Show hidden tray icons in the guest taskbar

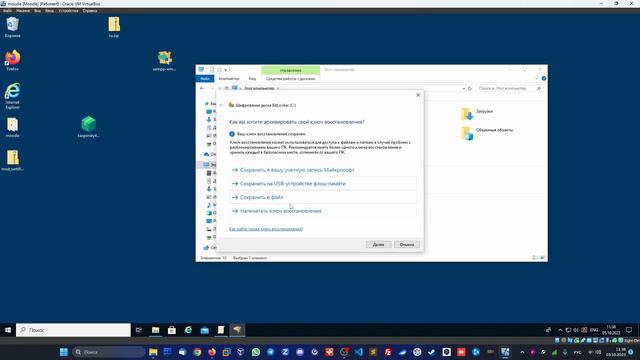point(560,330)
